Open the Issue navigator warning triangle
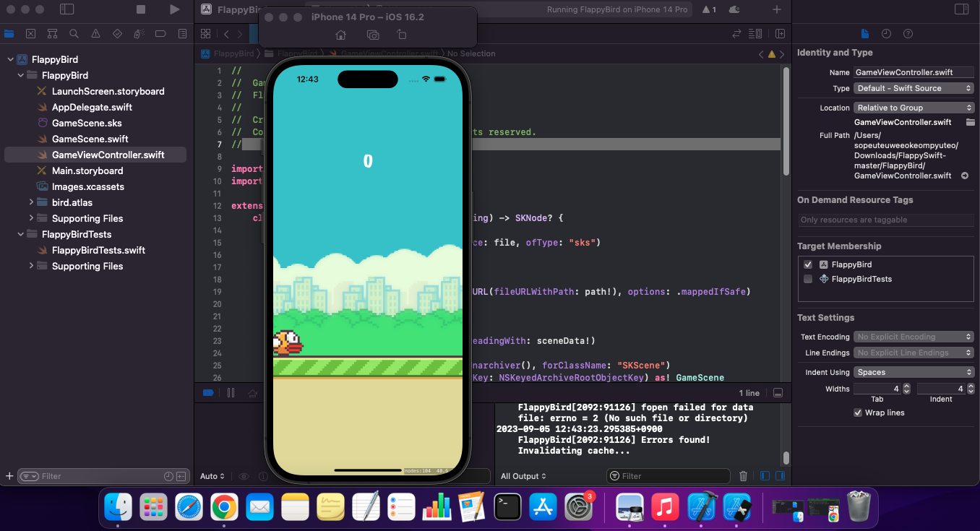 (95, 33)
